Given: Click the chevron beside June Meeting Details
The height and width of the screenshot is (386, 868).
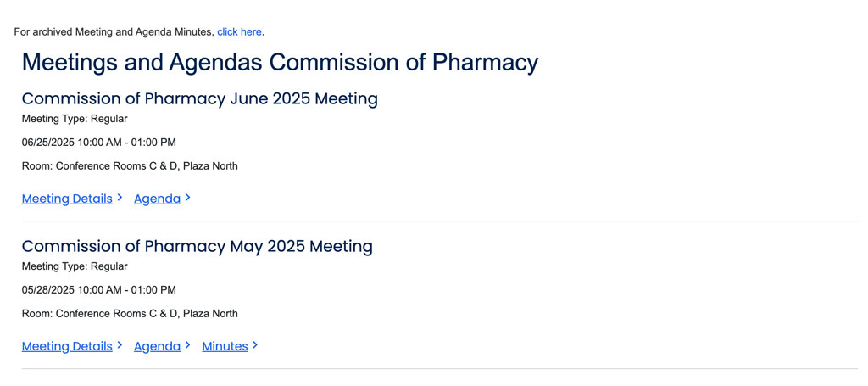Looking at the screenshot, I should (x=120, y=198).
